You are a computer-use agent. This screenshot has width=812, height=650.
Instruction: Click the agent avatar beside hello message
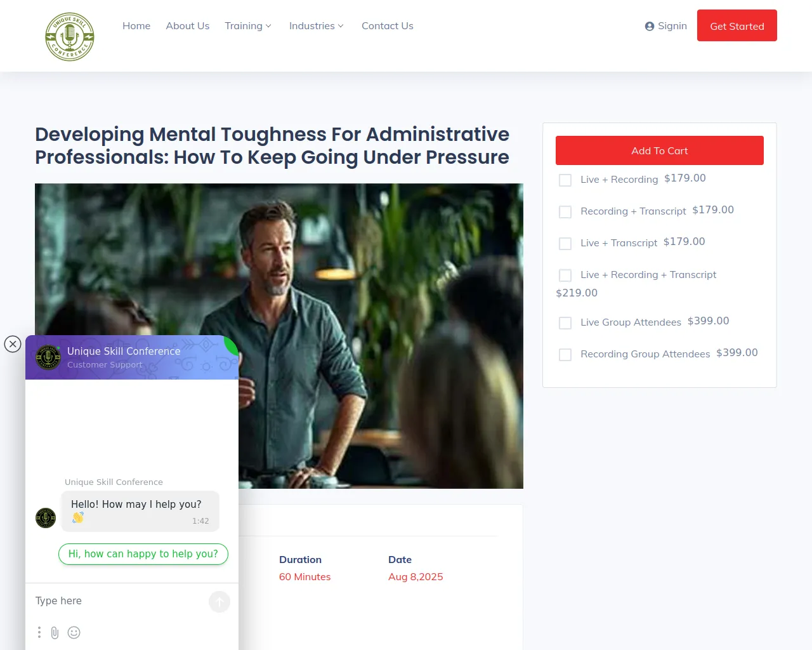click(46, 518)
